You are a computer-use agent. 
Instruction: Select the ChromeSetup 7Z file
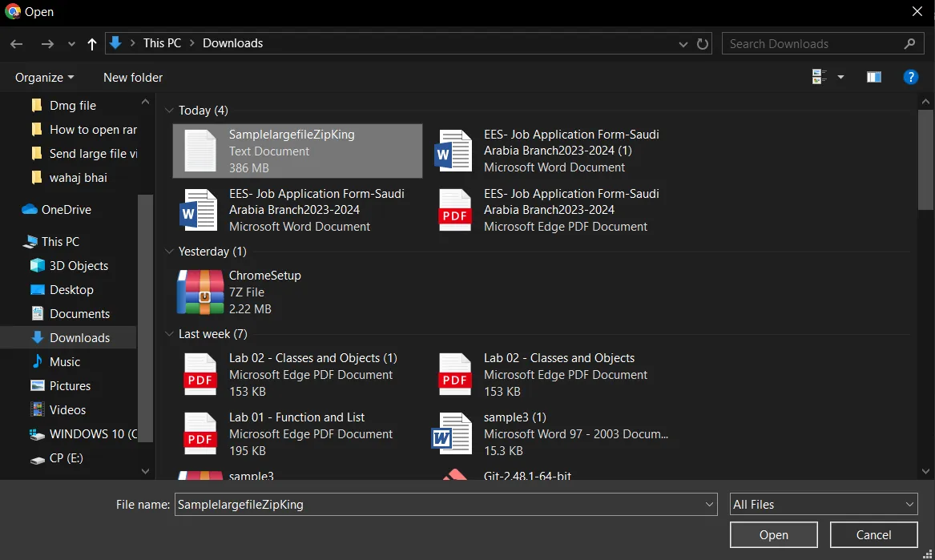[x=297, y=292]
